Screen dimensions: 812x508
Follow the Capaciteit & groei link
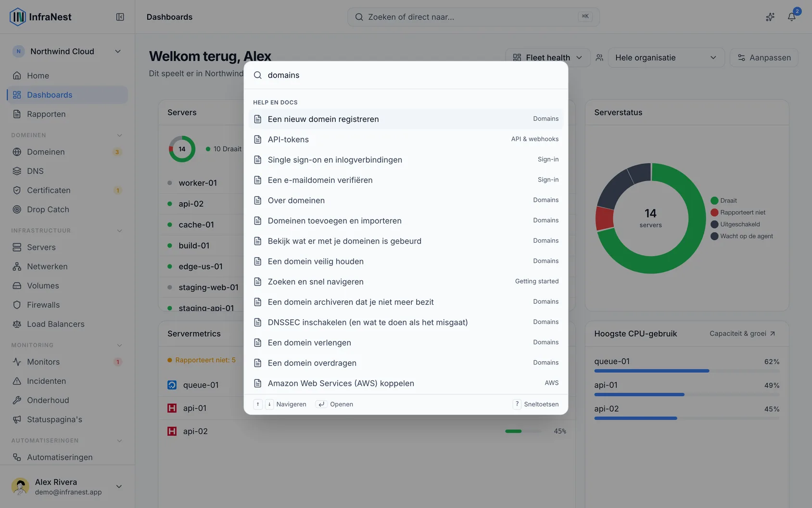[x=742, y=334]
